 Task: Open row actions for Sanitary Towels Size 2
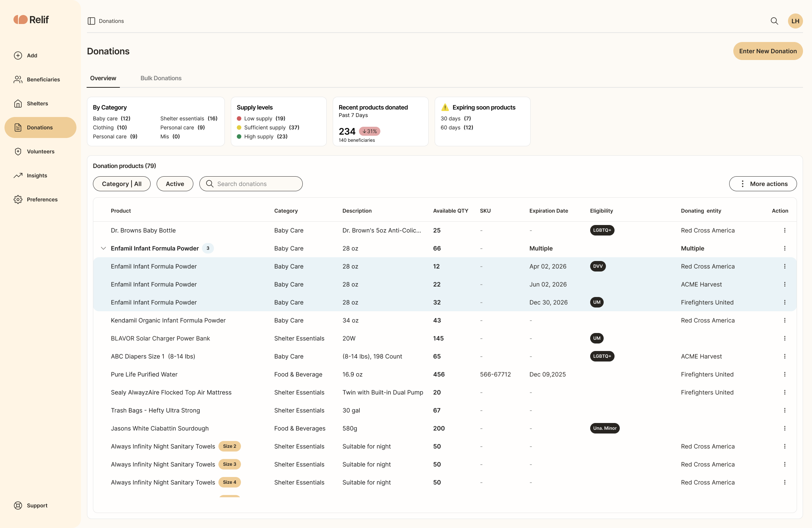click(x=785, y=446)
